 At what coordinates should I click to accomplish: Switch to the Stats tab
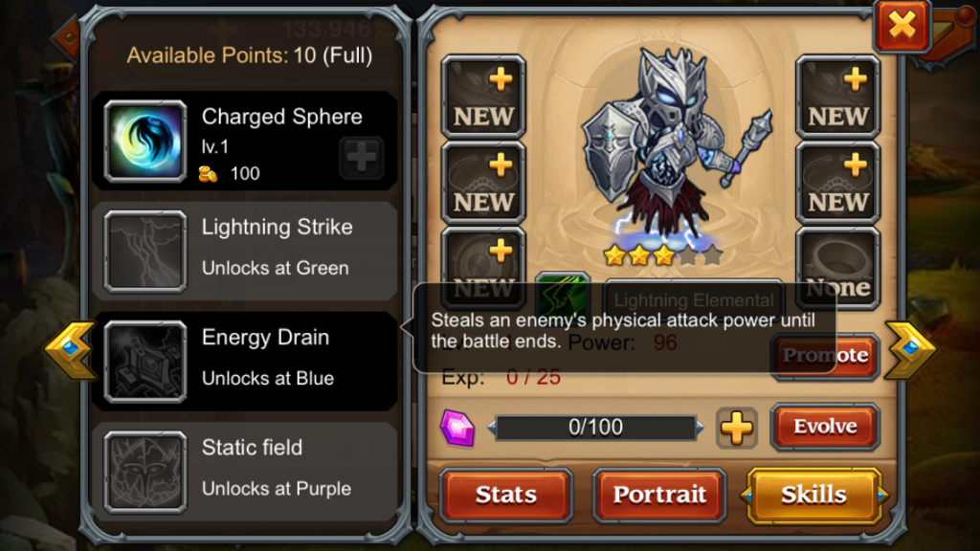(506, 496)
